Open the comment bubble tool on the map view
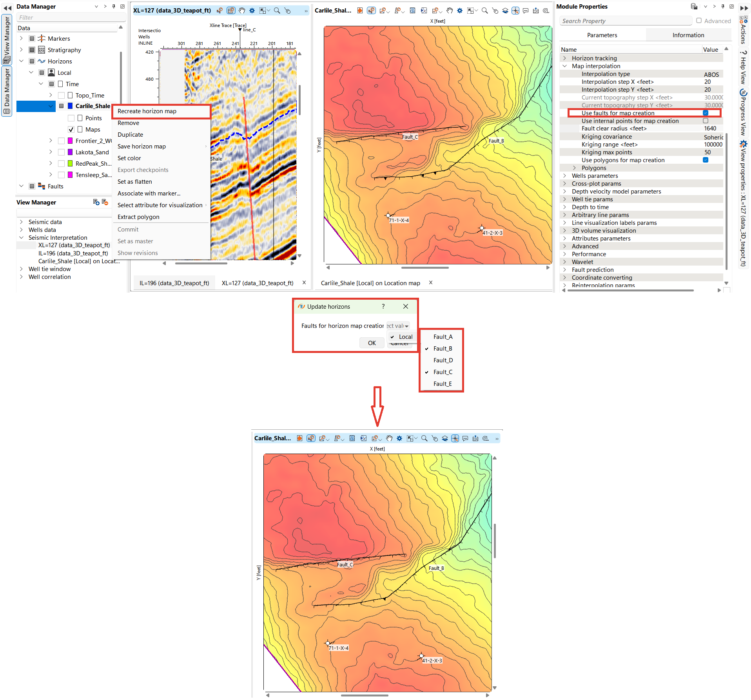Viewport: 751px width, 700px height. pos(526,11)
